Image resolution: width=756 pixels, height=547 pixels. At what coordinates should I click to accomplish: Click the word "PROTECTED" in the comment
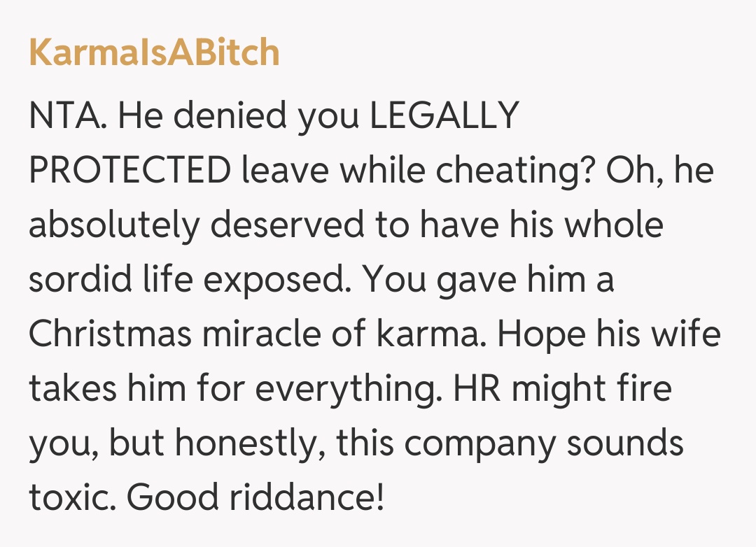[x=129, y=171]
